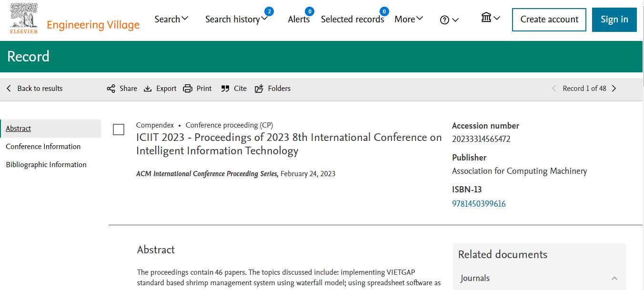Screen dimensions: 644x290
Task: Click the Publisher label
Action: 469,158
